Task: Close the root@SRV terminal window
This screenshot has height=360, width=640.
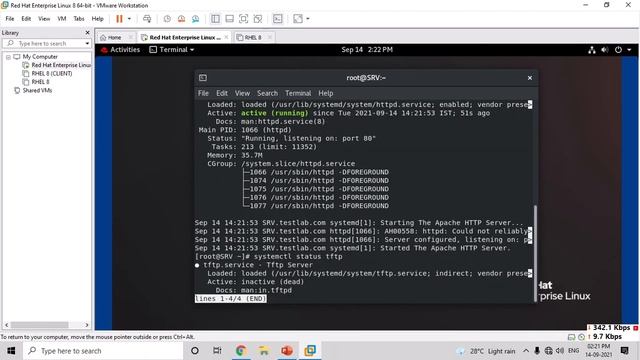Action: pos(530,78)
